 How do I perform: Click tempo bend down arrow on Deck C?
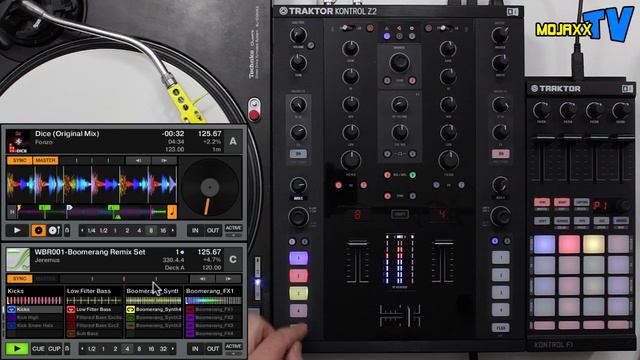tap(203, 279)
